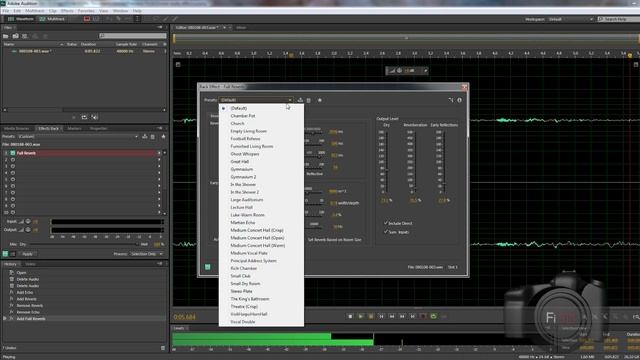Click the New File icon in Files panel

25,36
